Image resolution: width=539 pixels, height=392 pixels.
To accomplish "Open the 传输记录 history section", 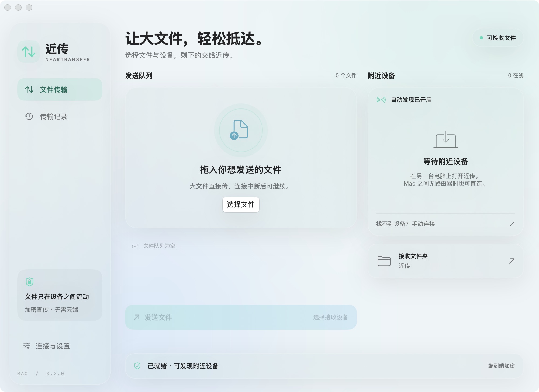I will click(x=60, y=116).
